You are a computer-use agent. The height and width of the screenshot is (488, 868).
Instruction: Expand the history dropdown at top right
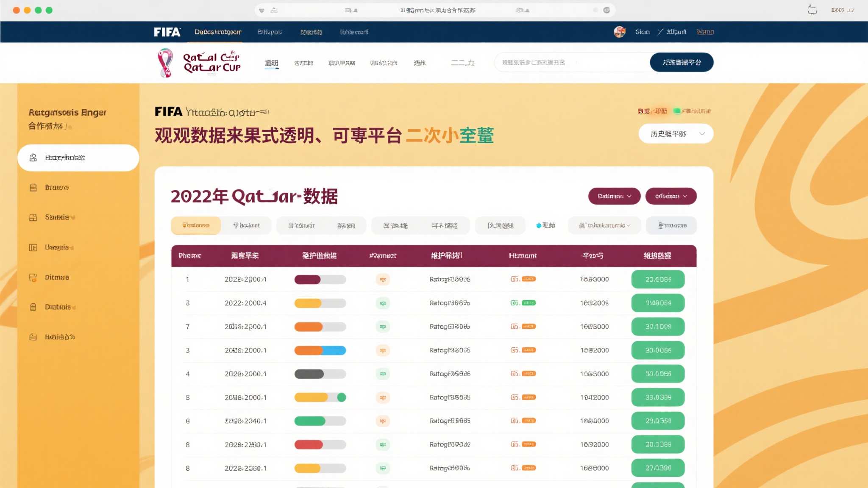pos(676,133)
